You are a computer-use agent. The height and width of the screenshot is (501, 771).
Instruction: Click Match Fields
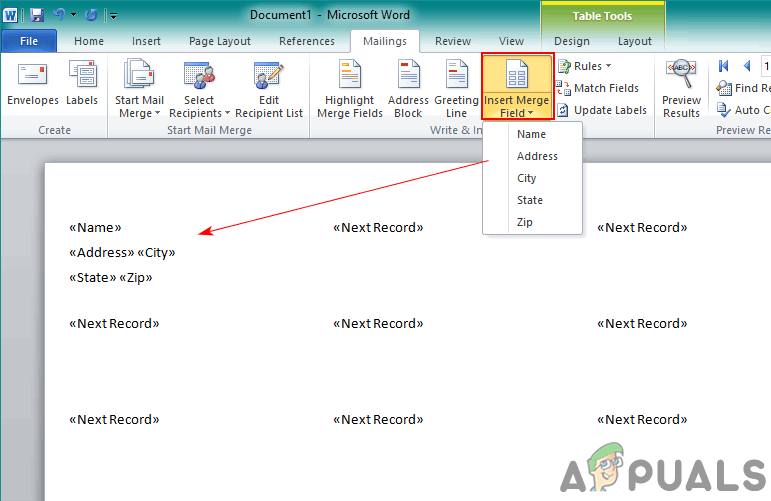point(597,88)
